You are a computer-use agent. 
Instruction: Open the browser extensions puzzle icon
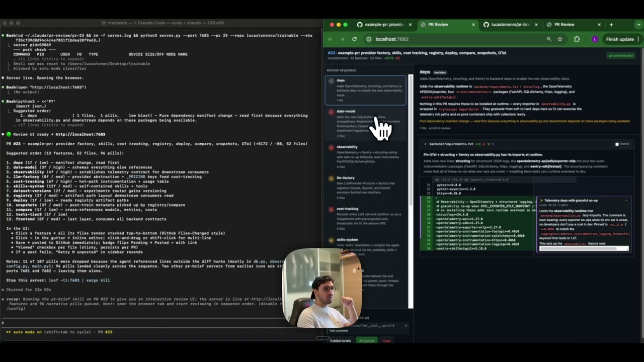pos(577,39)
